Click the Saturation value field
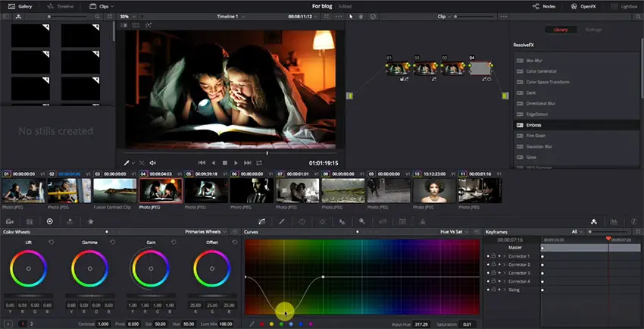Viewport: 644px width, 329px height. pyautogui.click(x=467, y=324)
